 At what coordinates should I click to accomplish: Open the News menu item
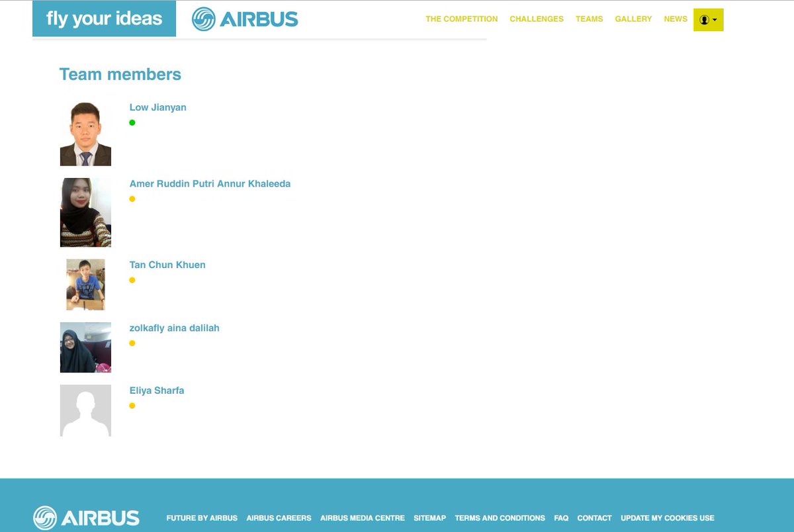[x=676, y=19]
